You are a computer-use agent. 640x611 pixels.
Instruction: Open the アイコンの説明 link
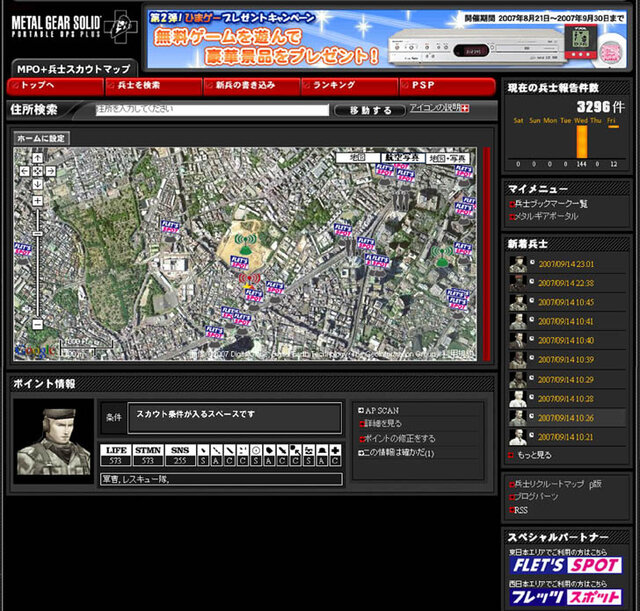(x=439, y=108)
